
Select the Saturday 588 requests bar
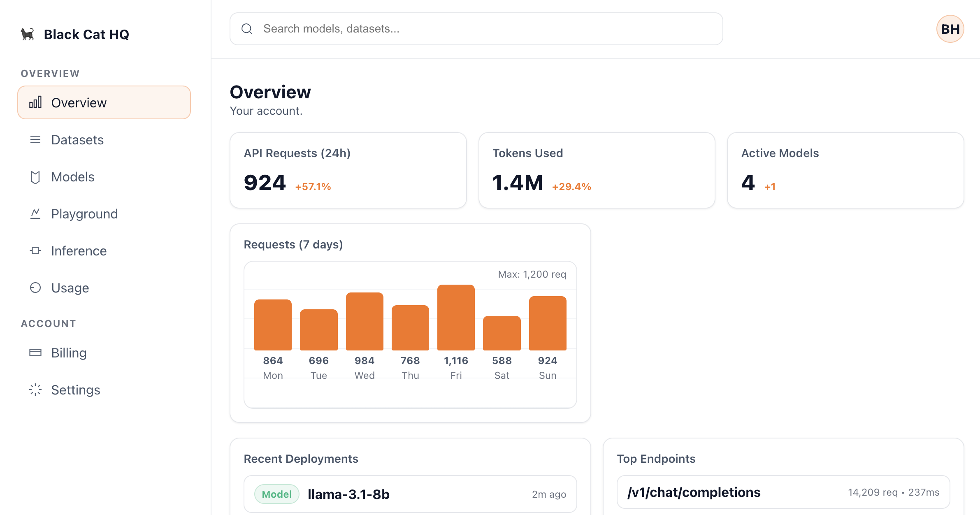[x=502, y=333]
